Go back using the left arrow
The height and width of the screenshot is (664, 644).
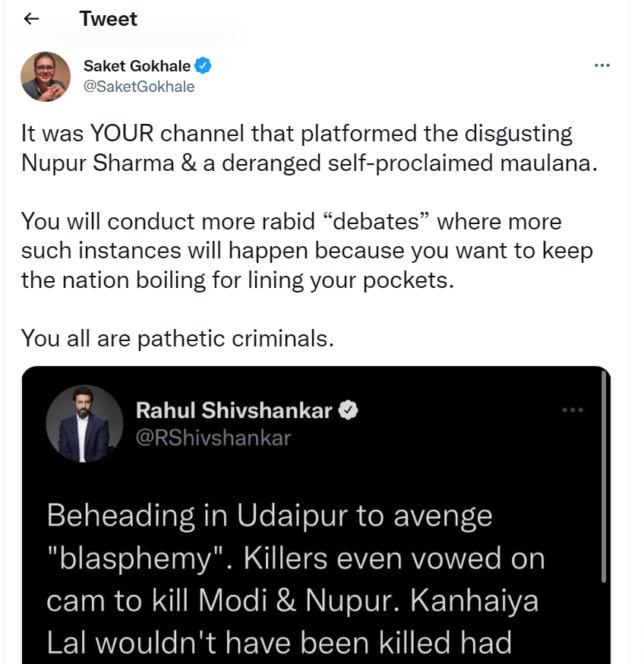[31, 20]
